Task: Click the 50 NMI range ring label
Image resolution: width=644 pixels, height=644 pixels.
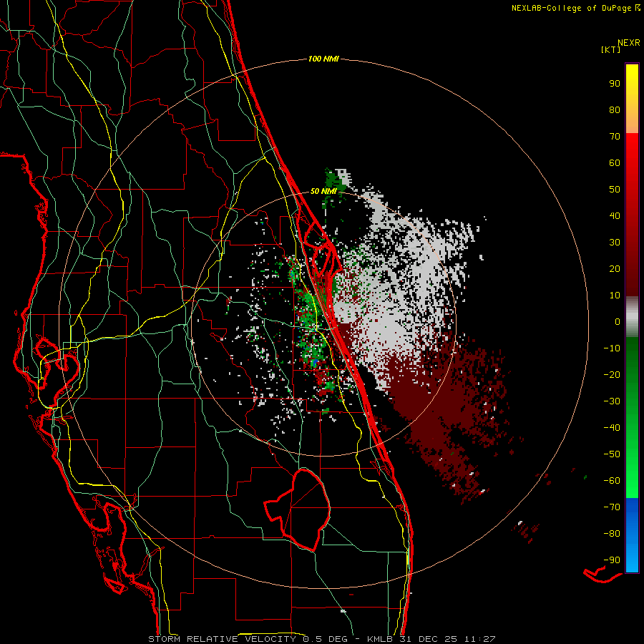Action: point(323,191)
